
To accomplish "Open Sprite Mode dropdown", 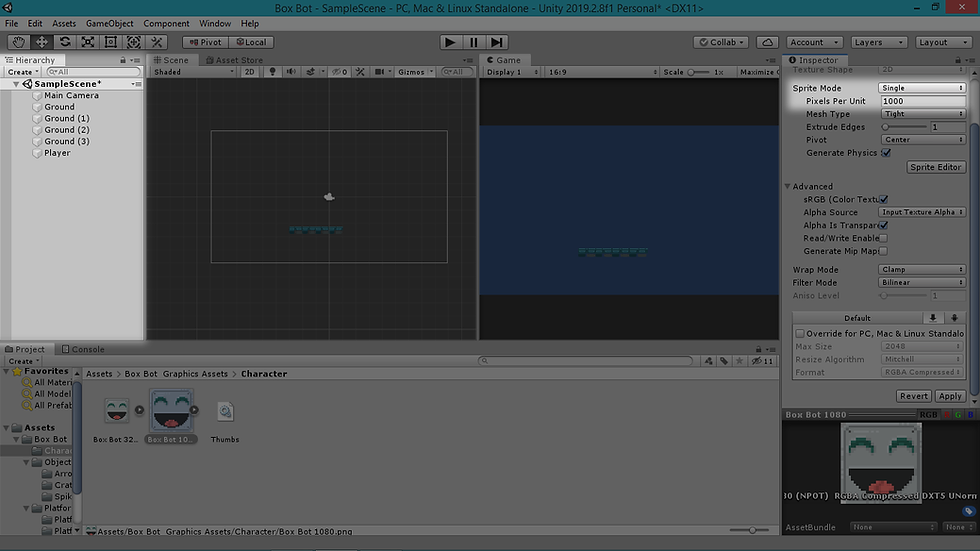I will tap(922, 88).
